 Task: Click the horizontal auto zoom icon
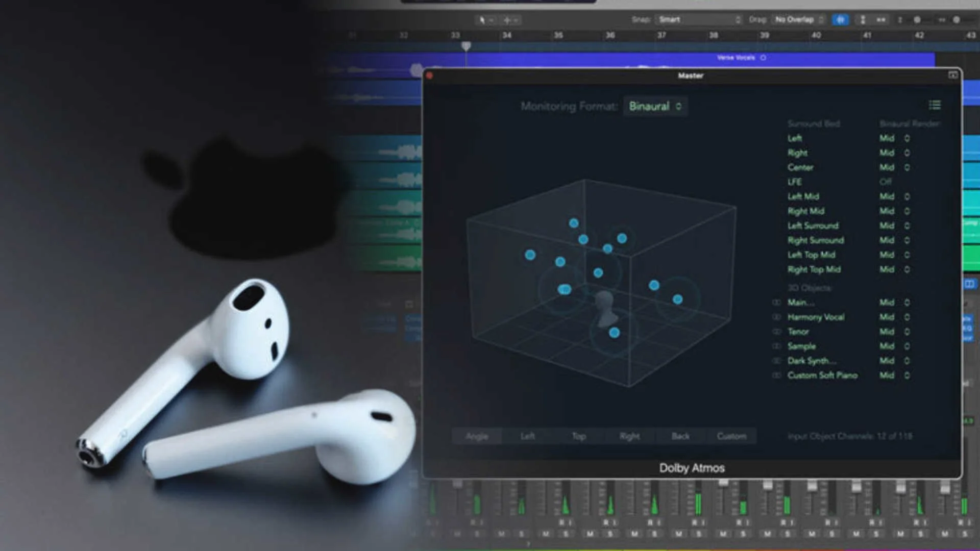pyautogui.click(x=881, y=19)
